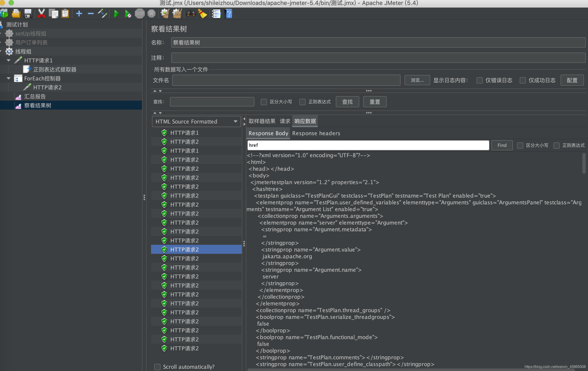
Task: Click the blue minus Collapse All icon
Action: (x=91, y=14)
